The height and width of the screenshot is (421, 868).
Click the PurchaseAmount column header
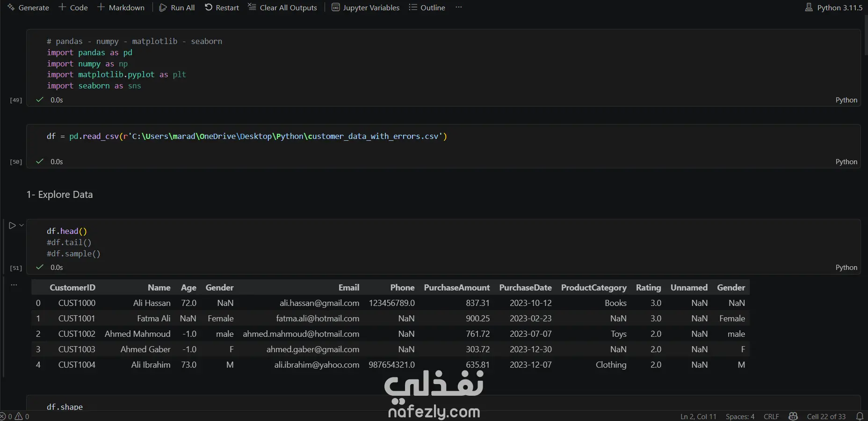click(x=457, y=288)
